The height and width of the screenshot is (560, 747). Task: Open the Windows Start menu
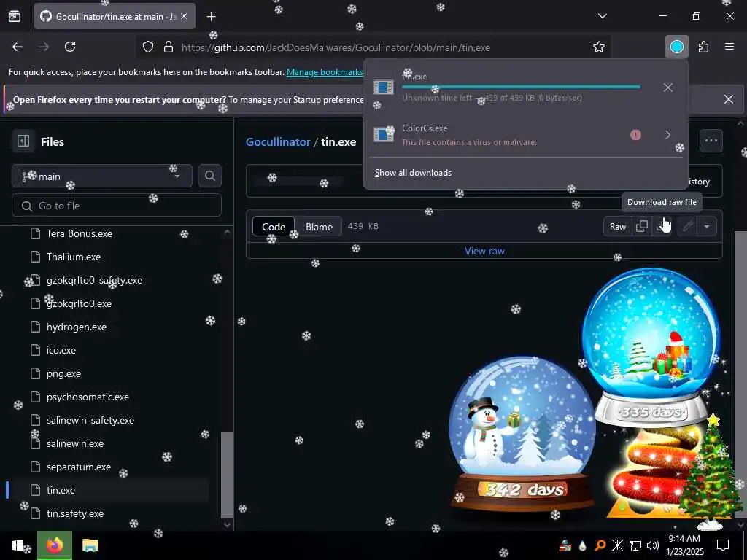click(18, 545)
